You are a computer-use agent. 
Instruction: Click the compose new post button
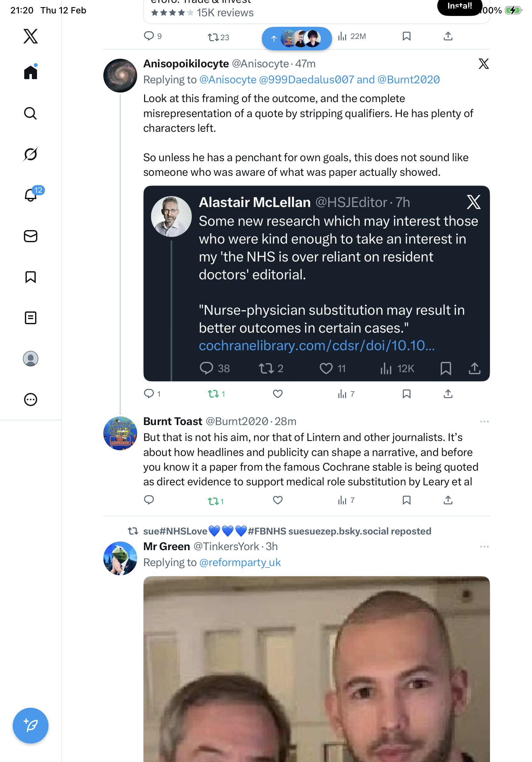pyautogui.click(x=31, y=725)
